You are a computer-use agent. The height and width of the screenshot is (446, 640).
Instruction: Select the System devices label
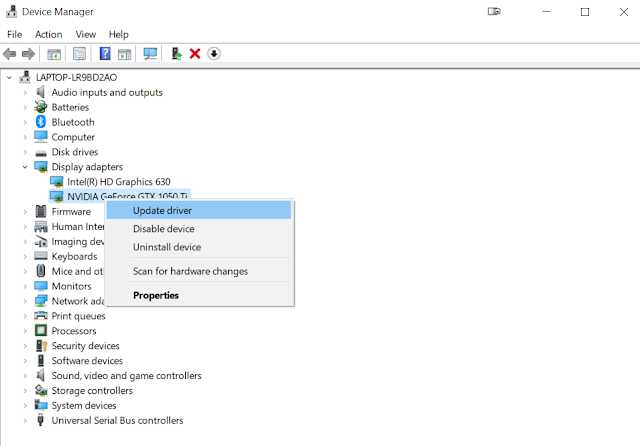click(84, 406)
